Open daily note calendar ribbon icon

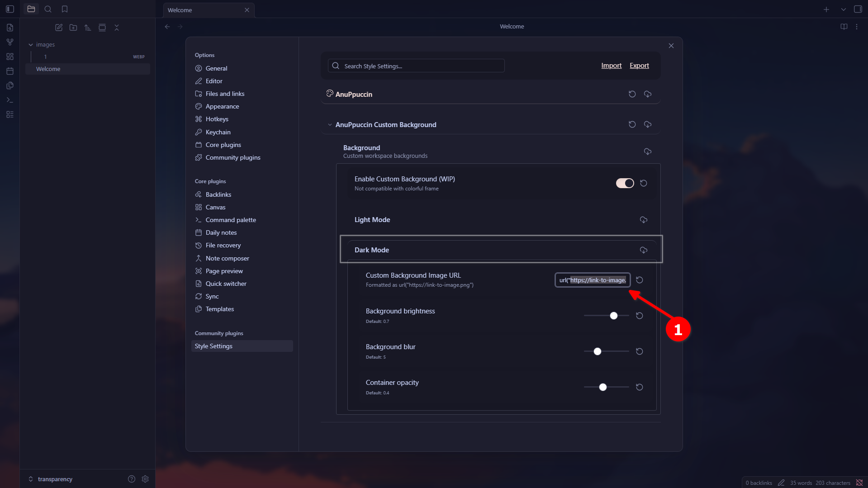point(10,71)
